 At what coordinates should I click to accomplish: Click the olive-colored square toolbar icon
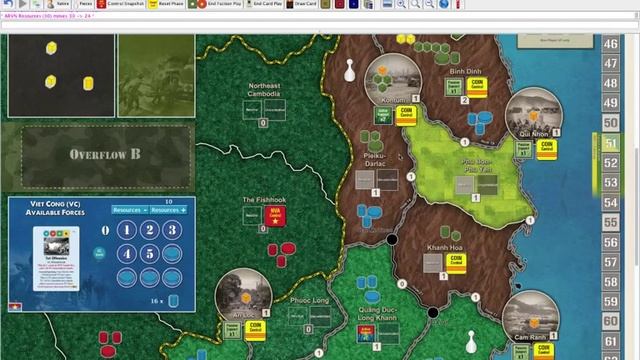pyautogui.click(x=325, y=4)
